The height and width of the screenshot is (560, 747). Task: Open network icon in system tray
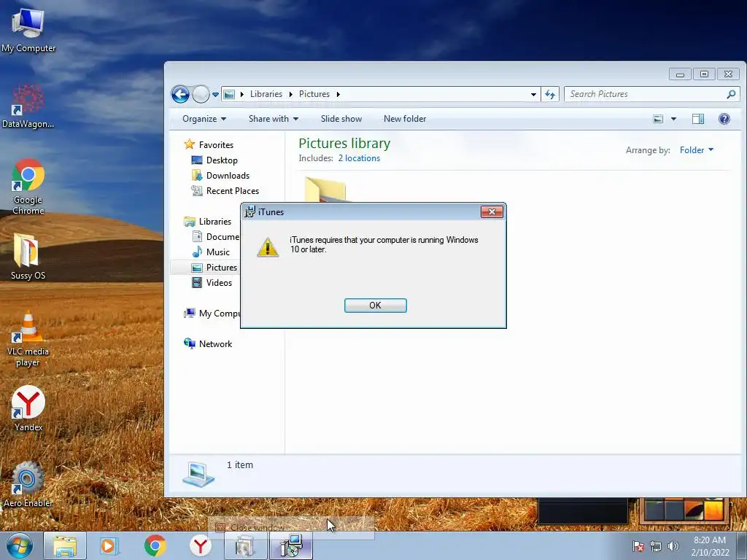656,546
